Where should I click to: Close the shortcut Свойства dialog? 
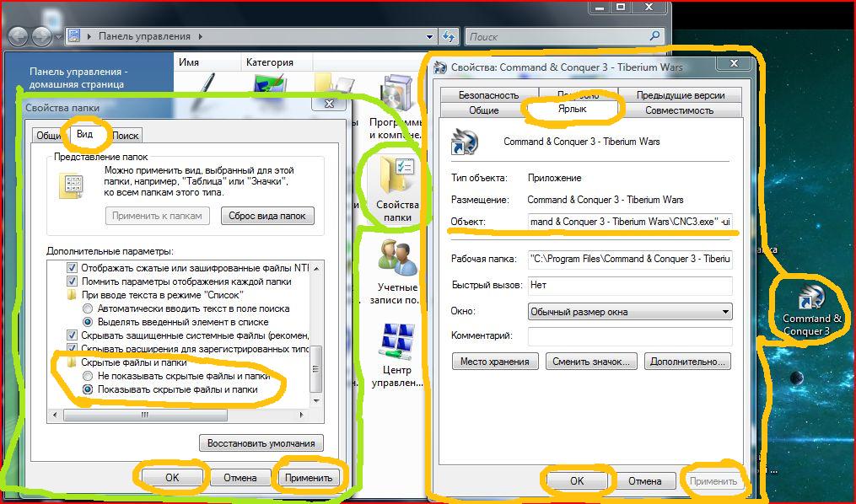click(734, 63)
